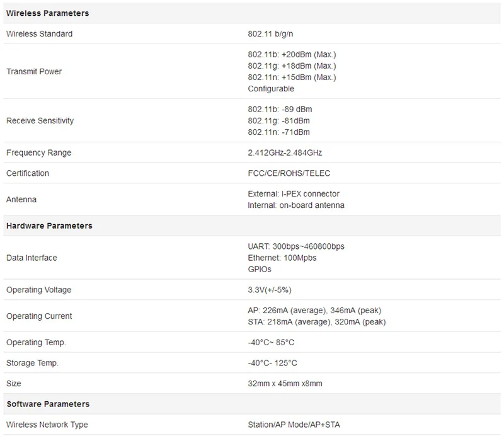
Task: Select the UART 300bps~460800bps line
Action: (x=296, y=246)
